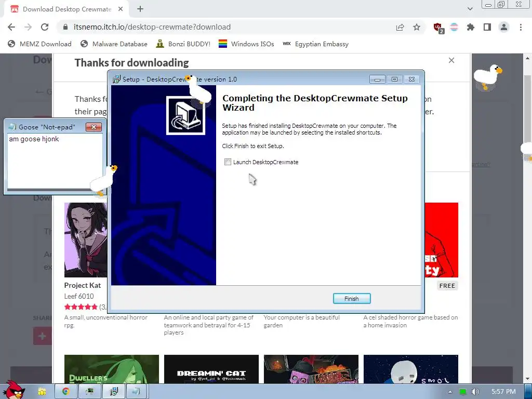
Task: Open the Egyptian Embassy bookmark
Action: point(315,44)
